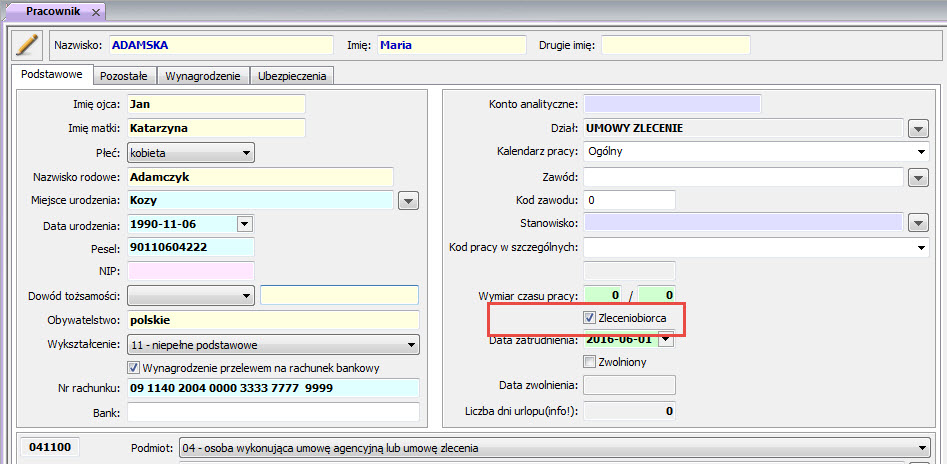Open the Data urodzenia calendar picker
This screenshot has width=947, height=464.
coord(245,224)
